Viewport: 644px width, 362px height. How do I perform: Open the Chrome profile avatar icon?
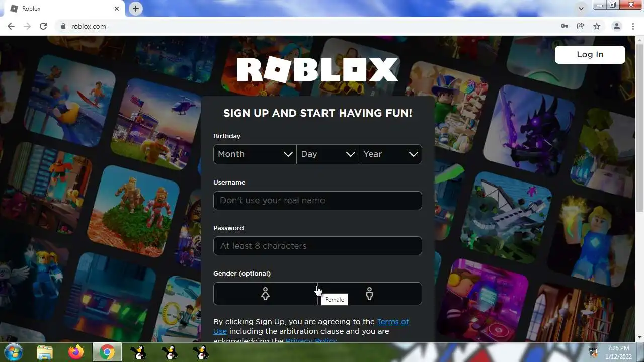click(616, 26)
